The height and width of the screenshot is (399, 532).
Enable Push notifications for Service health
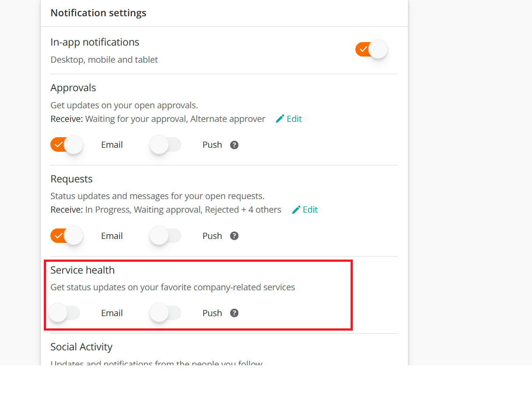coord(166,313)
